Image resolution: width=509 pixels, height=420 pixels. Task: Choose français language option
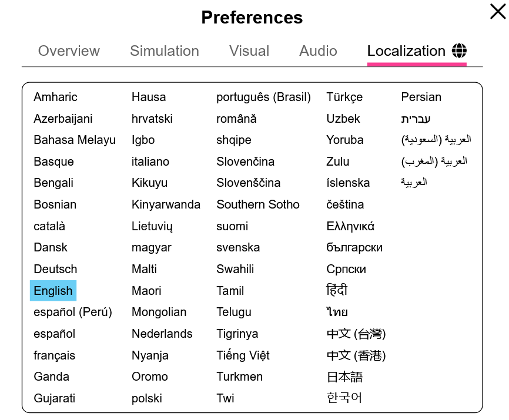pos(55,355)
